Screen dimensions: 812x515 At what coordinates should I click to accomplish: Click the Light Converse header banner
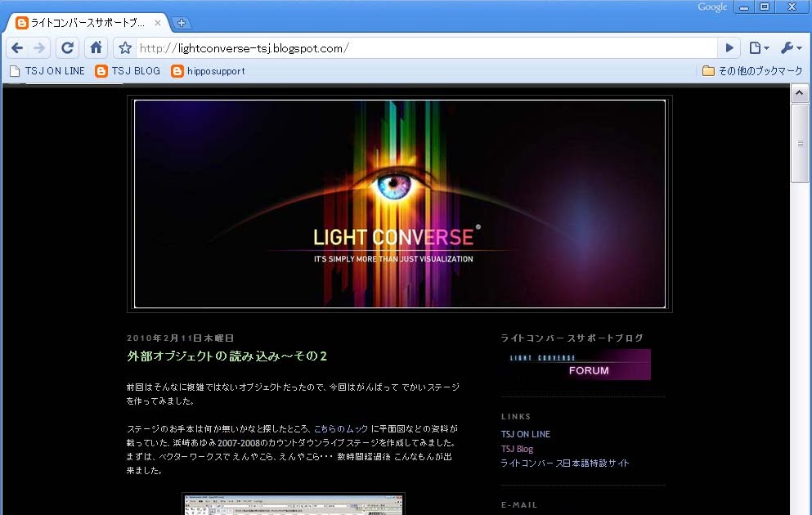click(x=400, y=204)
